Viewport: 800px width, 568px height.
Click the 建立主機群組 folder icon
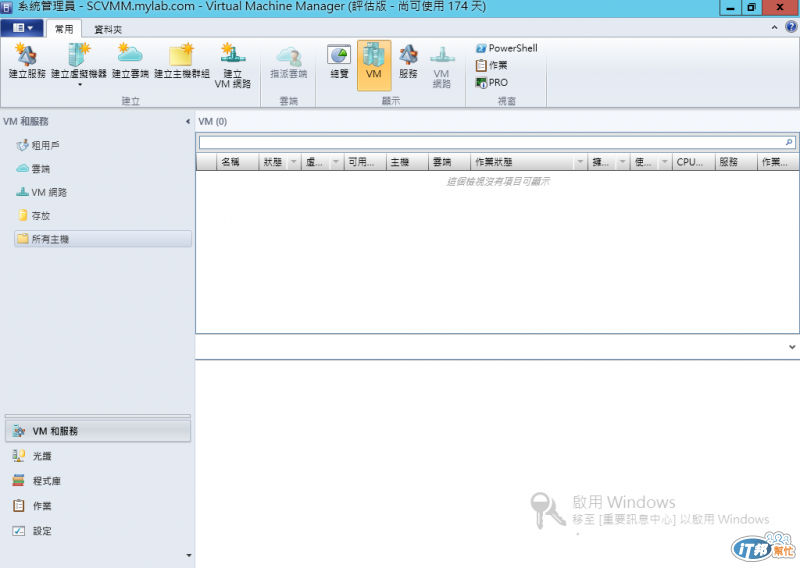point(182,55)
